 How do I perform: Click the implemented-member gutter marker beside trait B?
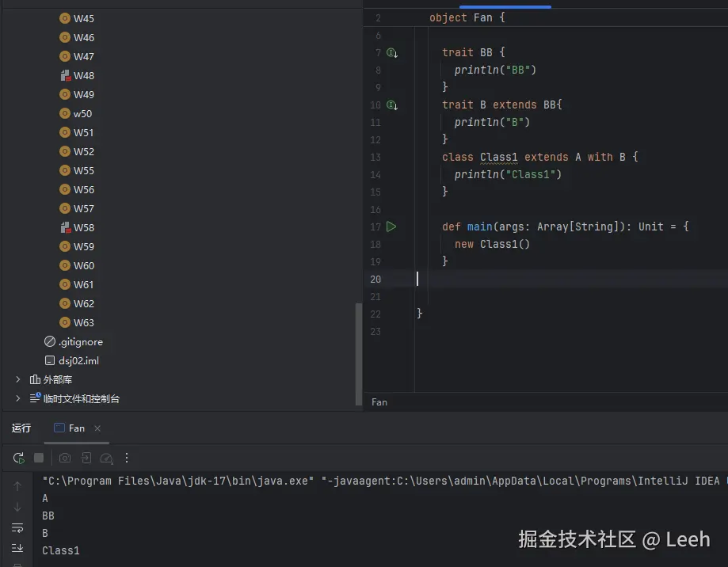[x=391, y=105]
